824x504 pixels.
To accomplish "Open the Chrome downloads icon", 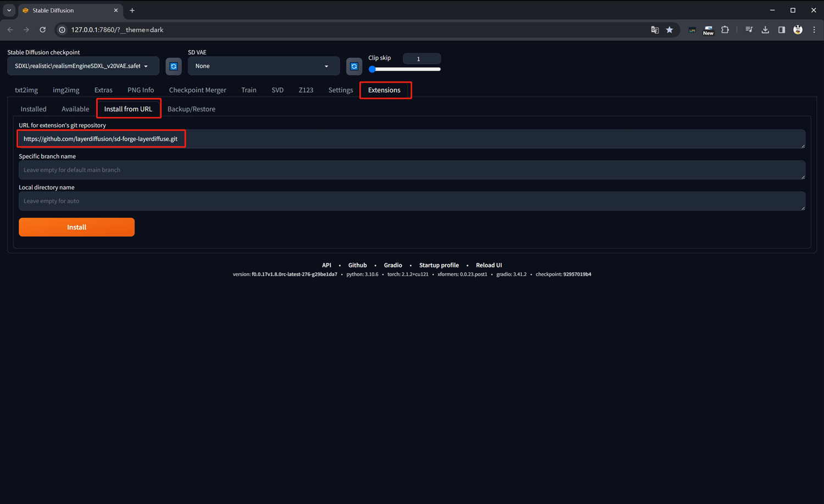I will coord(765,30).
